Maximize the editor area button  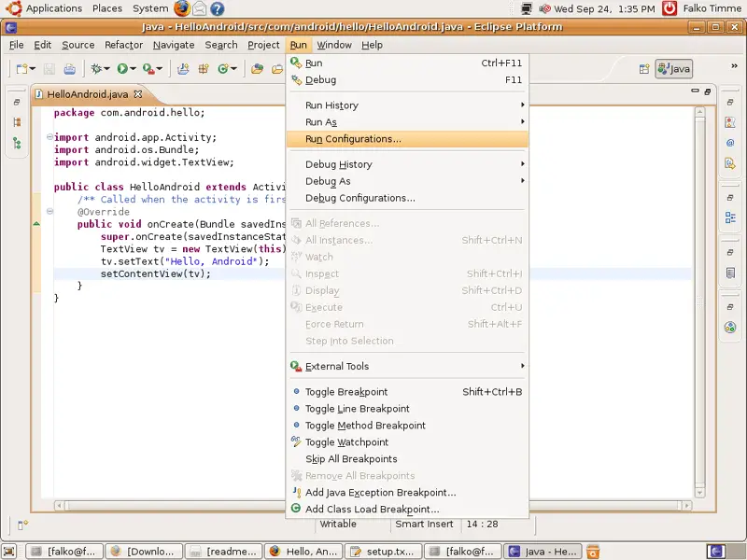tap(708, 91)
